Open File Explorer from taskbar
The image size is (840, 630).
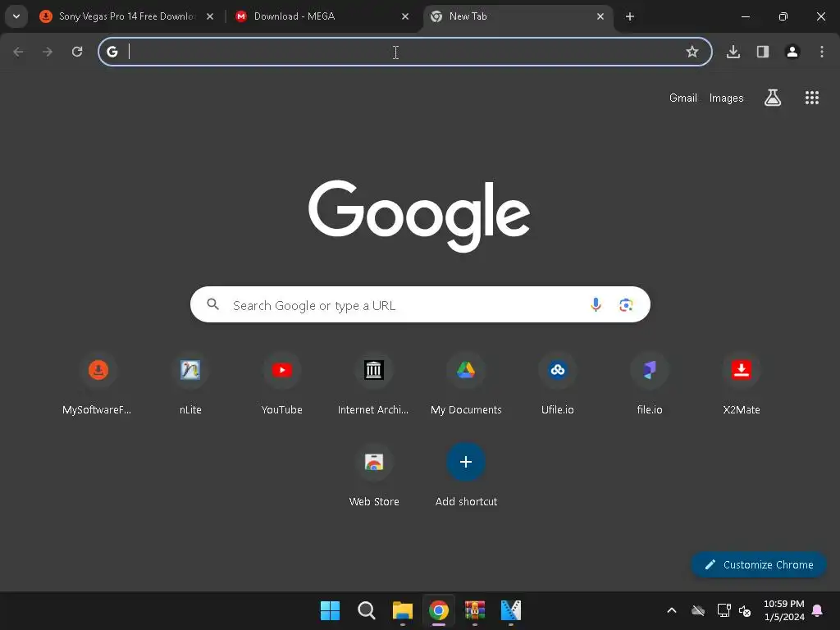(x=402, y=610)
